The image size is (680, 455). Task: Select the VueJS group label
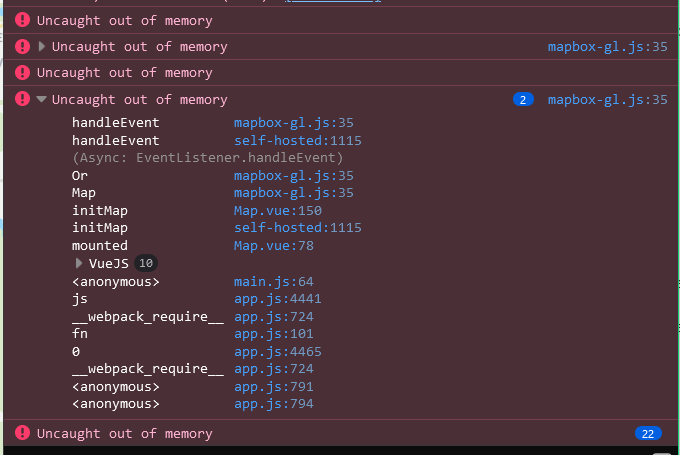click(x=108, y=263)
